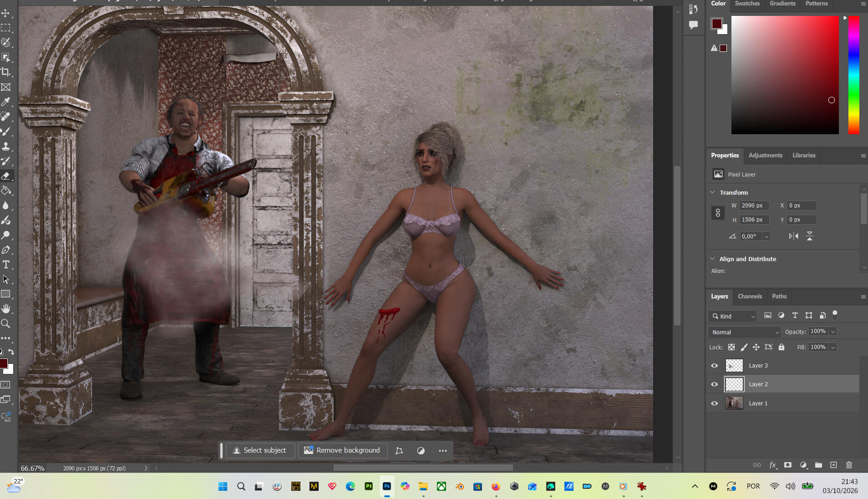The width and height of the screenshot is (868, 499).
Task: Hide Layer 3 visibility eye
Action: click(714, 366)
